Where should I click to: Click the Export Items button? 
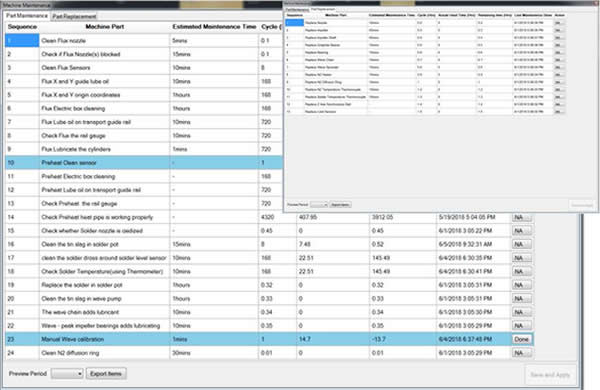(x=106, y=374)
